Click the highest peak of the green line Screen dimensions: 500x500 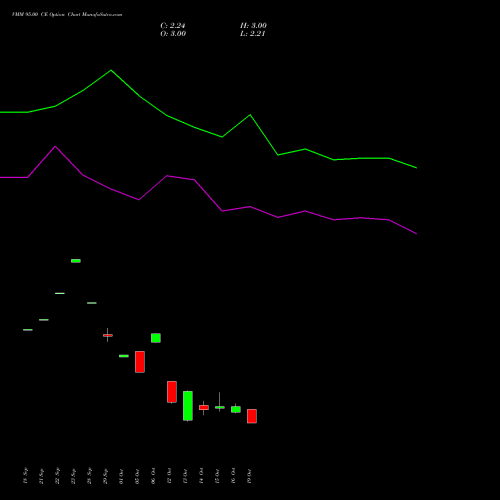111,70
